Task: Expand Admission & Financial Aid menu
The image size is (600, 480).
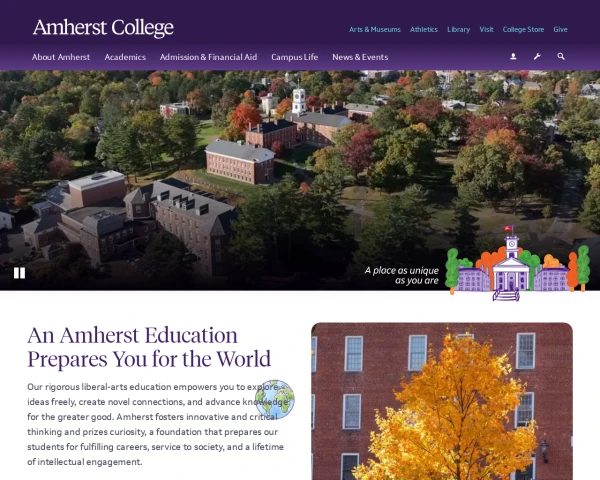Action: coord(209,57)
